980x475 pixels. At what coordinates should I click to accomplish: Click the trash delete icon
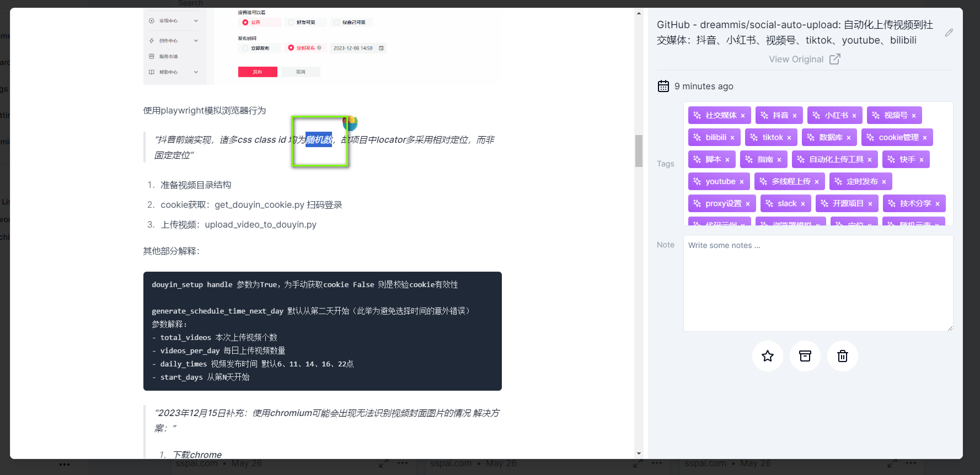pyautogui.click(x=842, y=356)
